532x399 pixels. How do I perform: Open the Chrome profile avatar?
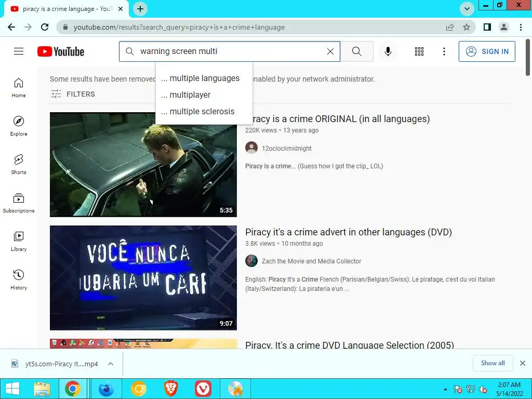click(x=504, y=27)
